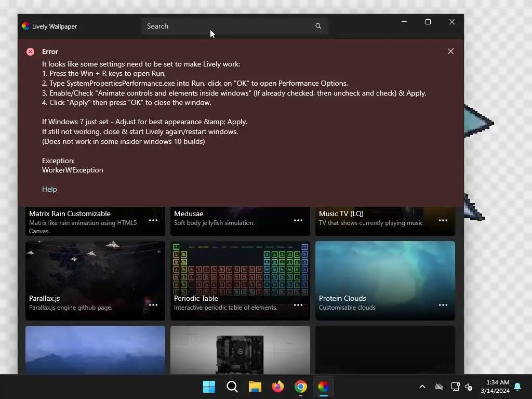Click the search magnifier icon in Lively

[x=318, y=26]
